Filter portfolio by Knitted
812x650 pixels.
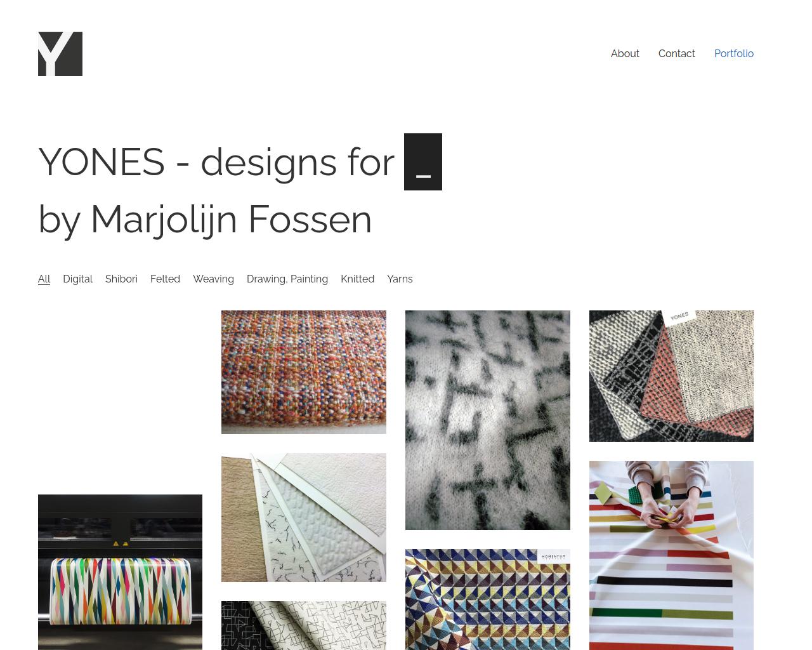pos(357,279)
